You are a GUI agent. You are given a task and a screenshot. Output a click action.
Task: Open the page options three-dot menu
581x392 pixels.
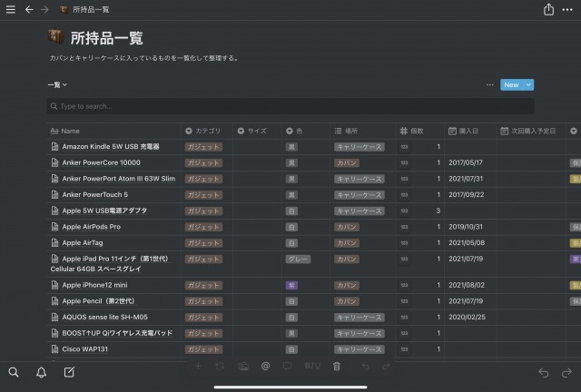(x=567, y=10)
